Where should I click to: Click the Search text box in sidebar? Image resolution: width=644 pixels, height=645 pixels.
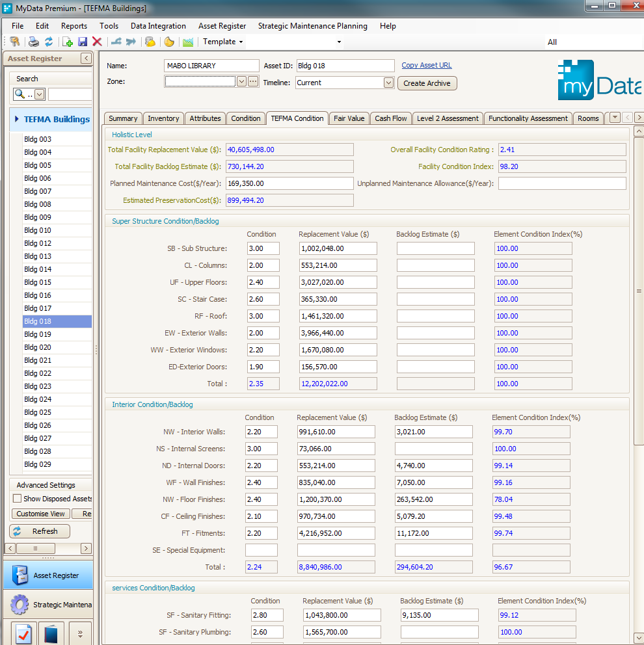70,94
